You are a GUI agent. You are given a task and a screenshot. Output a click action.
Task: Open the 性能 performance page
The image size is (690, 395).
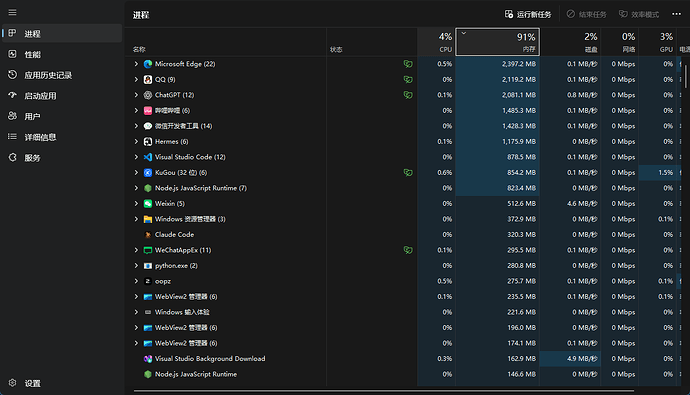tap(62, 54)
